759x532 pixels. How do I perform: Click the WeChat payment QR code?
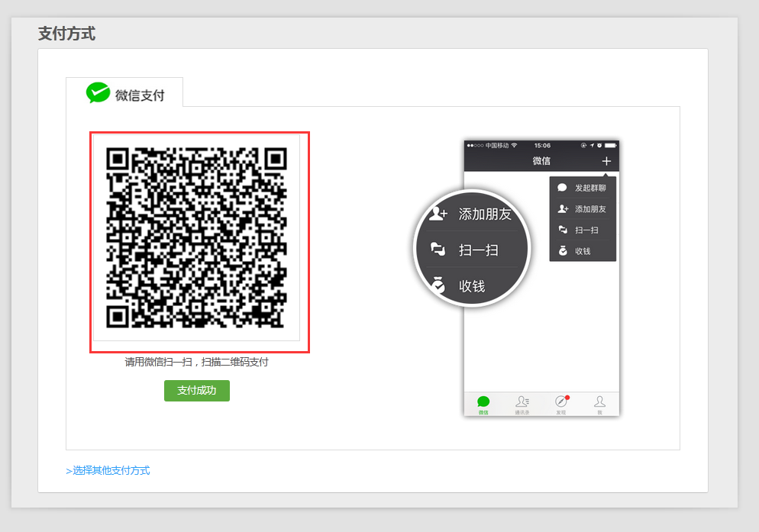[x=196, y=237]
